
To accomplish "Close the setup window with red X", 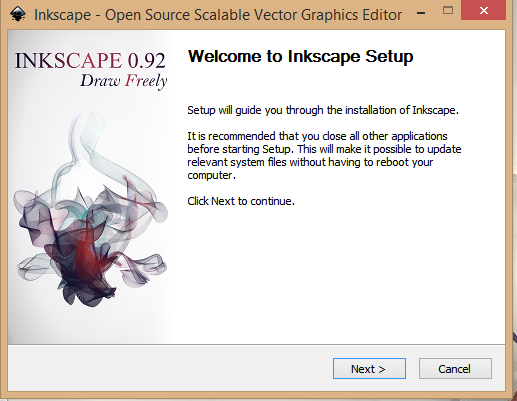I will (483, 10).
